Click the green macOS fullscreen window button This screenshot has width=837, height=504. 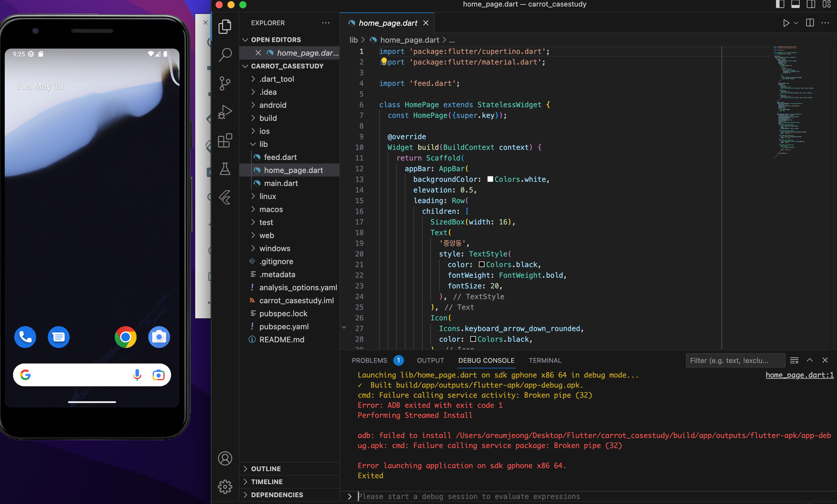coord(243,4)
